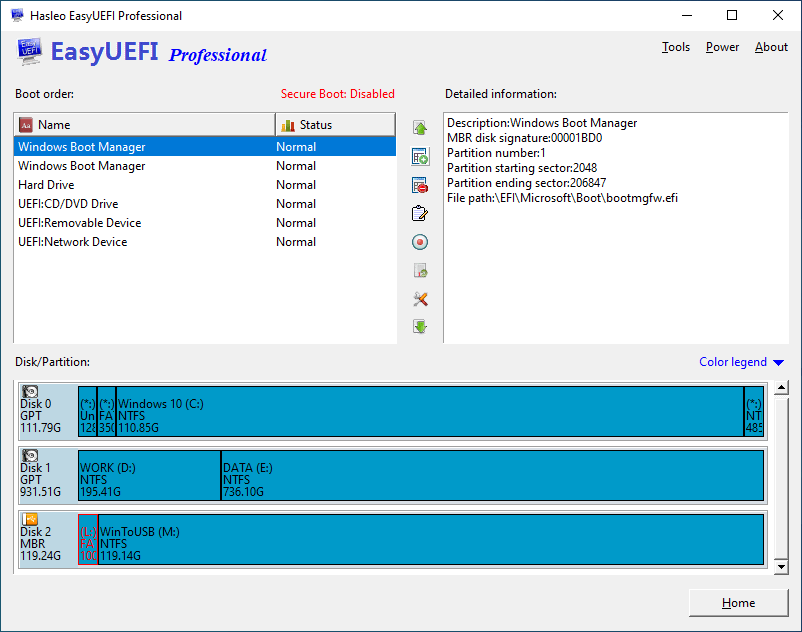Move the selected boot entry down
This screenshot has width=802, height=632.
click(420, 326)
